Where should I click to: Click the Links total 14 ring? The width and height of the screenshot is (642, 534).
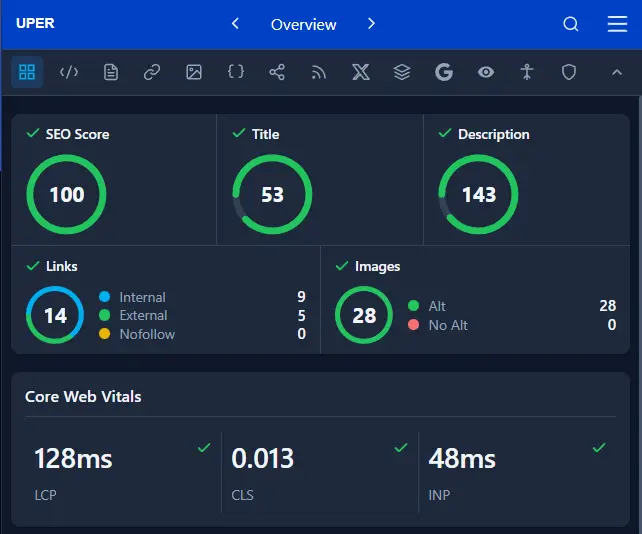[x=55, y=315]
